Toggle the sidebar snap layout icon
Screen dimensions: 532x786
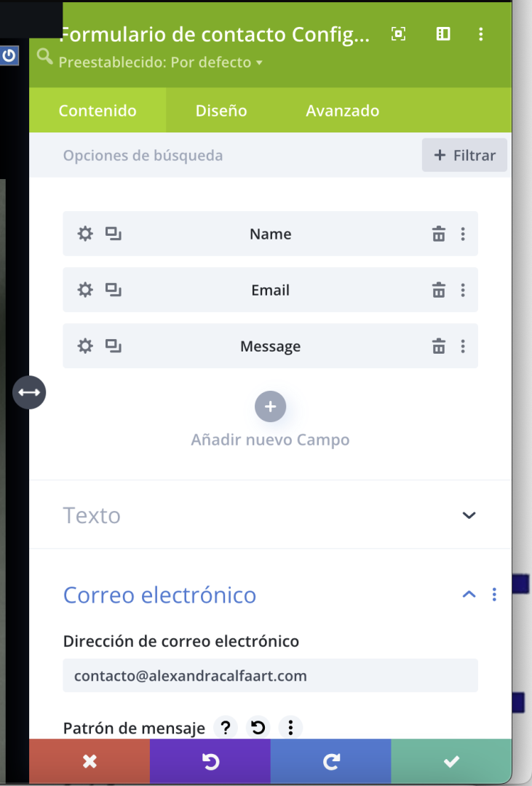tap(443, 33)
